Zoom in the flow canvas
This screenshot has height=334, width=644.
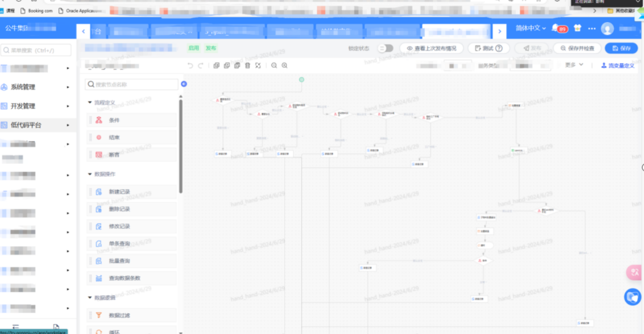pyautogui.click(x=284, y=66)
